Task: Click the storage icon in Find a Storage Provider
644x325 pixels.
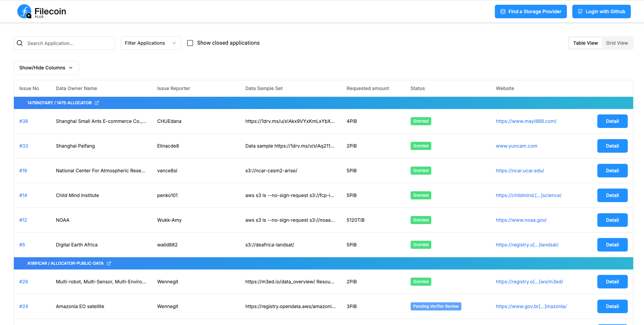Action: (504, 11)
